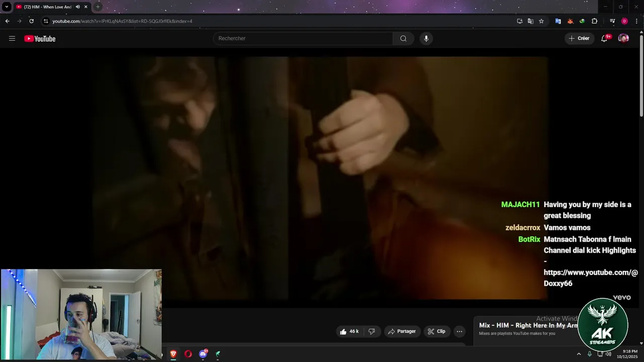Click the BotRix chat username
644x362 pixels.
click(x=529, y=239)
